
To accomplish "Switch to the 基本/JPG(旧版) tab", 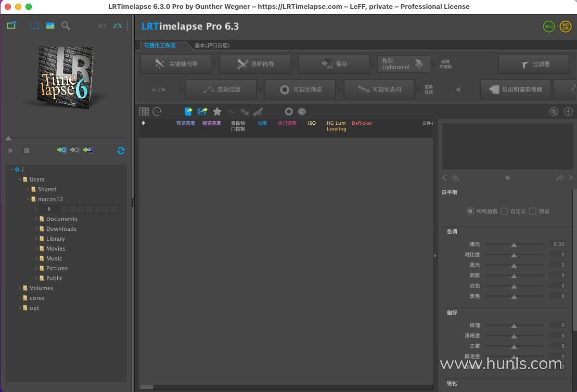I will [212, 46].
